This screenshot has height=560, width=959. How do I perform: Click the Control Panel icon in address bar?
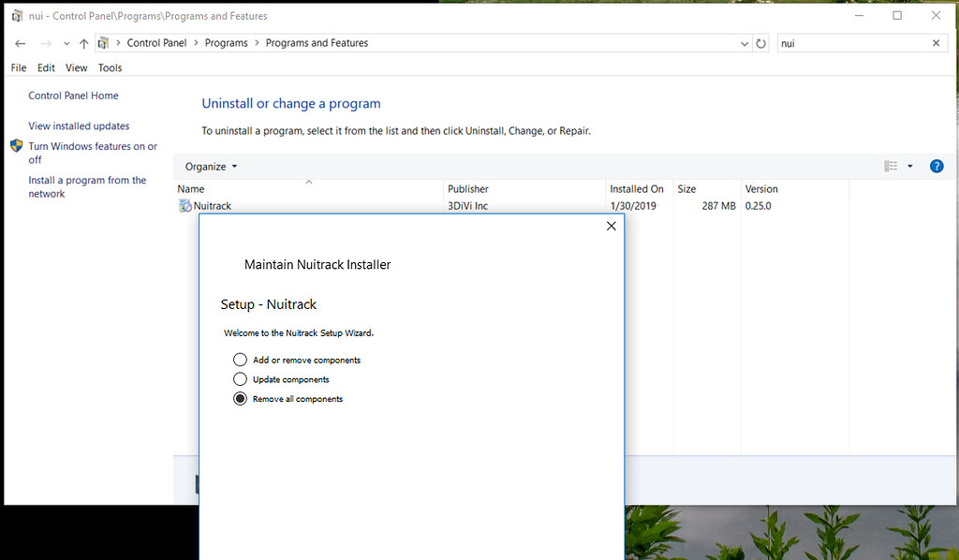tap(103, 42)
